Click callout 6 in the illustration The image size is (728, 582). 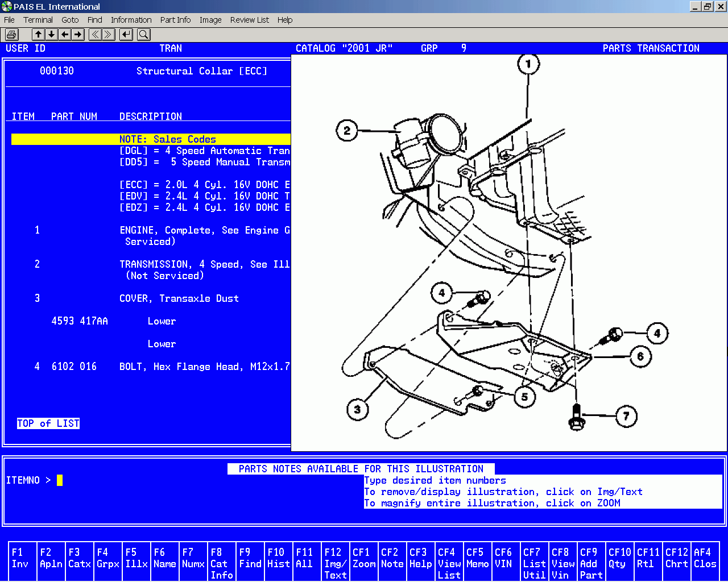[x=640, y=356]
